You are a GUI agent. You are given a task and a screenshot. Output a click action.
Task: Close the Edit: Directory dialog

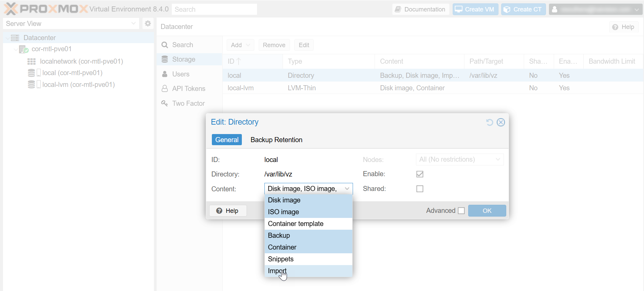[x=501, y=122]
